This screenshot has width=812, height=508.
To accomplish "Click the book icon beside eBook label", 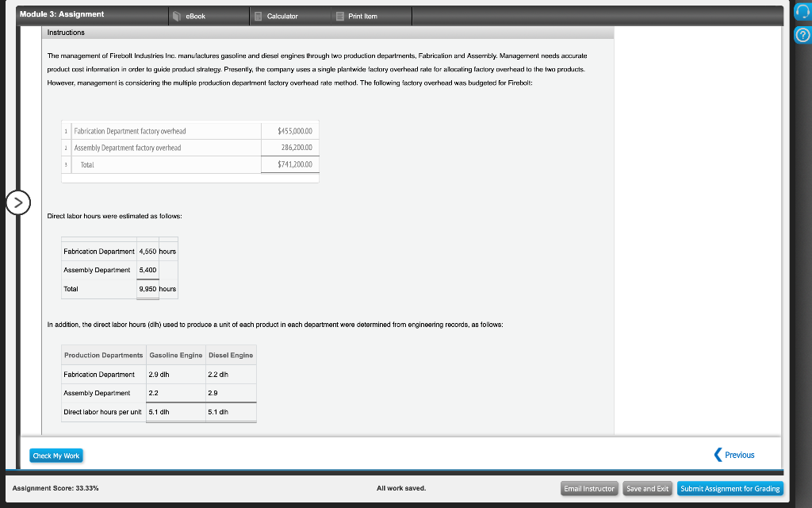I will tap(175, 14).
